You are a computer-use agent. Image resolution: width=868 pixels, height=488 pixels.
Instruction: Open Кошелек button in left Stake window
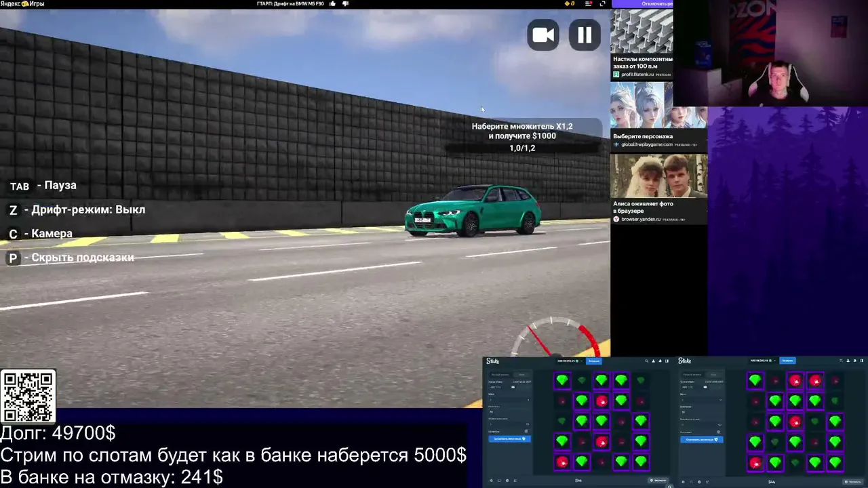point(593,361)
